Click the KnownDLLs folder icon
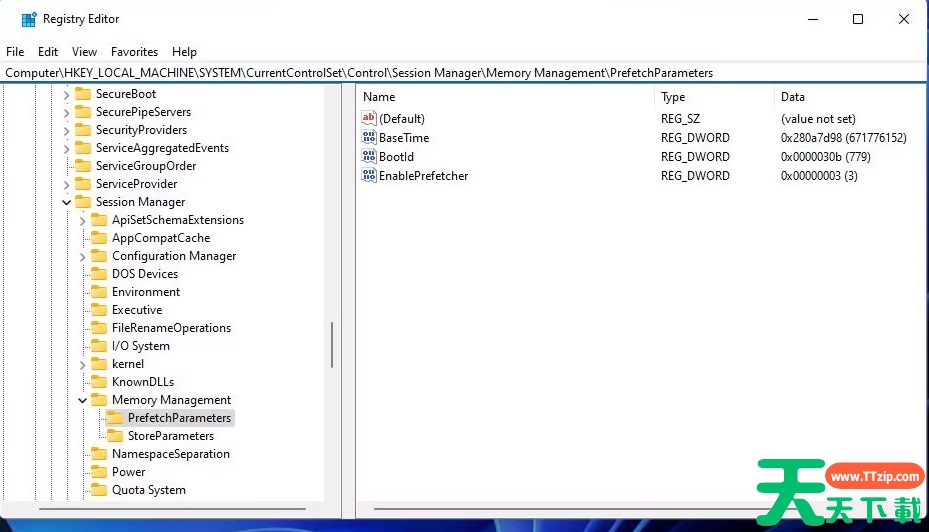 (x=99, y=382)
